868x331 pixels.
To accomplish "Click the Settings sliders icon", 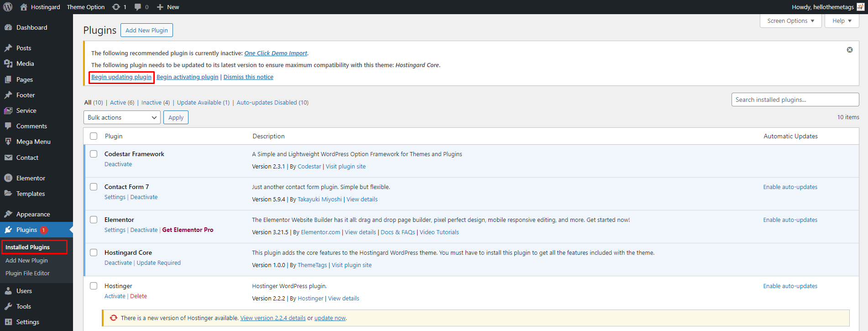I will [8, 322].
